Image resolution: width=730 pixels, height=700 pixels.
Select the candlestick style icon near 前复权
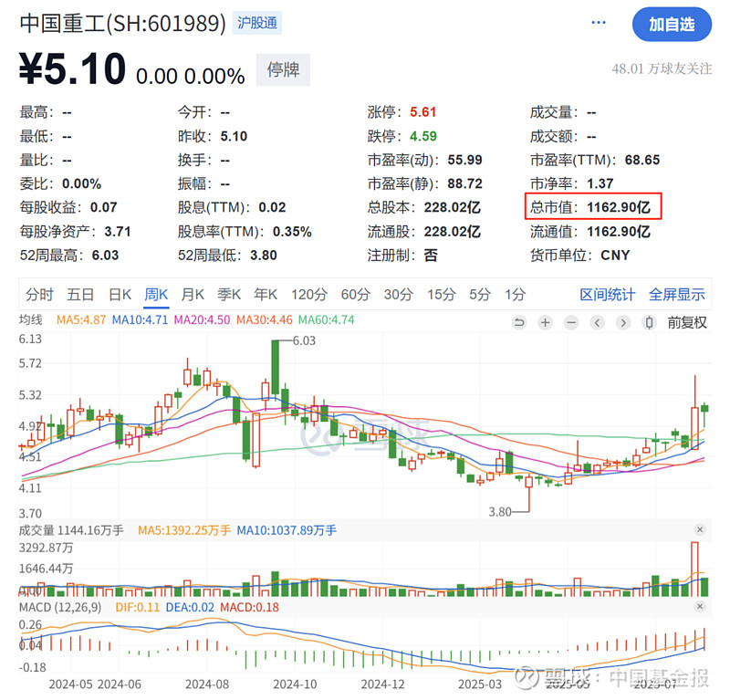coord(650,322)
